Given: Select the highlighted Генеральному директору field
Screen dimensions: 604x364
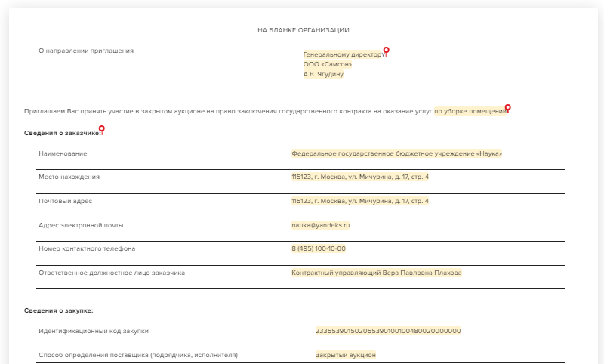Looking at the screenshot, I should (x=344, y=55).
